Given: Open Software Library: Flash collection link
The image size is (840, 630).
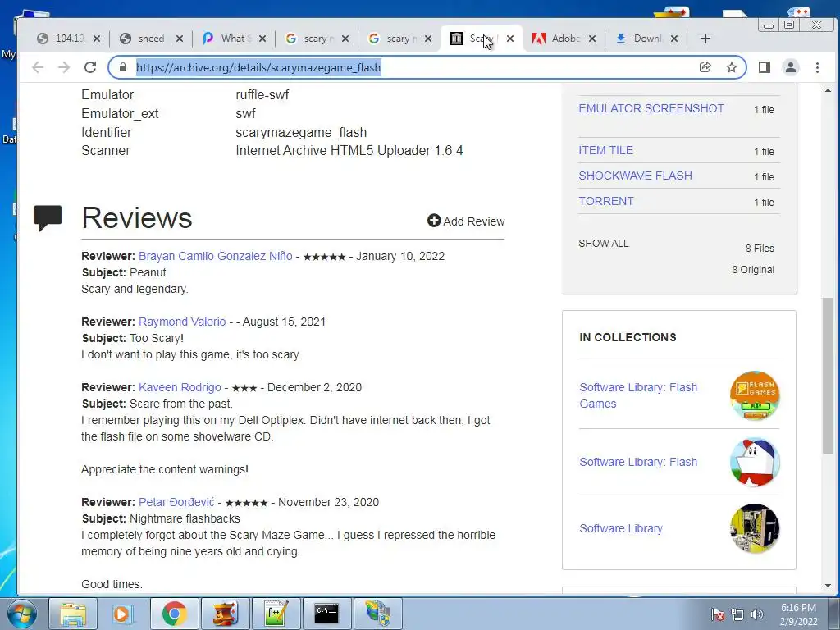Looking at the screenshot, I should [x=638, y=462].
